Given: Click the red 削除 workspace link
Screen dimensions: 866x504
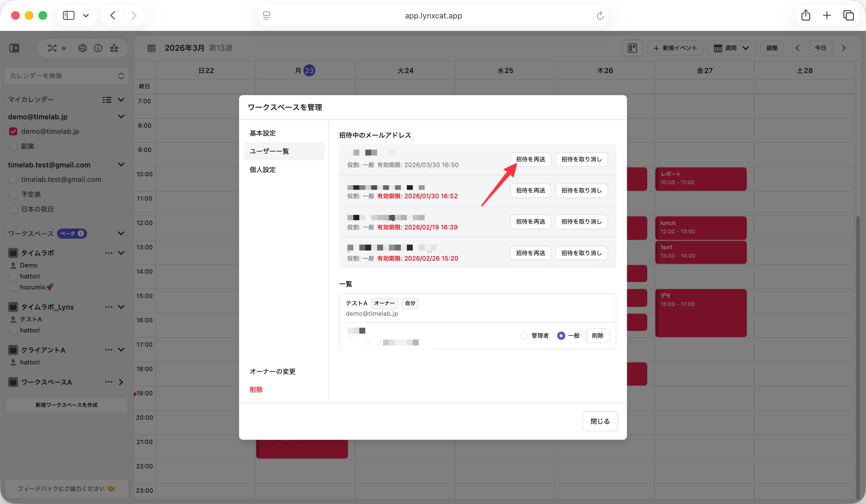Looking at the screenshot, I should pyautogui.click(x=256, y=390).
